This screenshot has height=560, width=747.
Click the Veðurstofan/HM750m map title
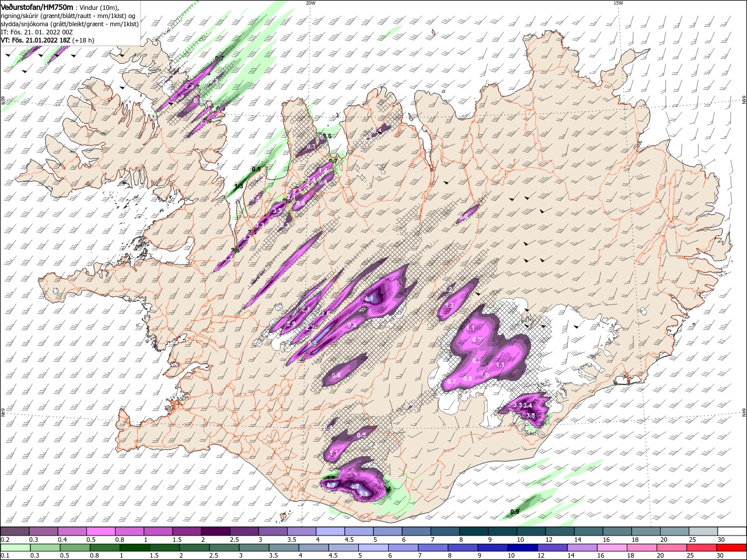pos(37,7)
